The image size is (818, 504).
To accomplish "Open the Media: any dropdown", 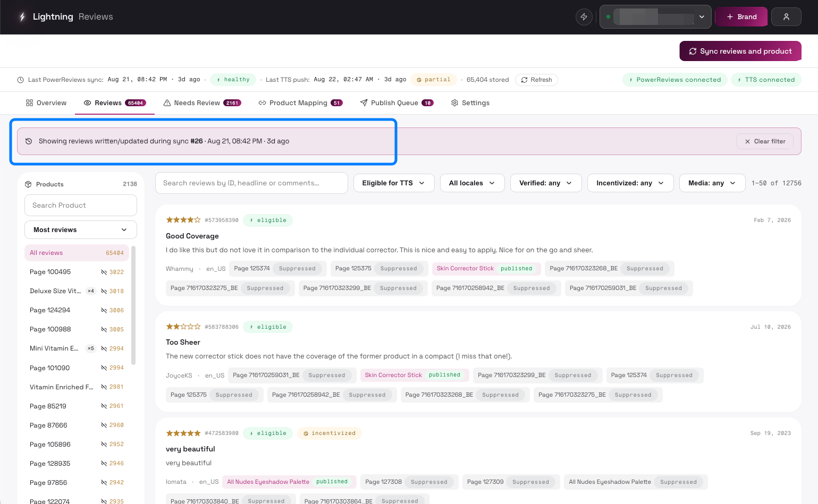I will (x=712, y=183).
